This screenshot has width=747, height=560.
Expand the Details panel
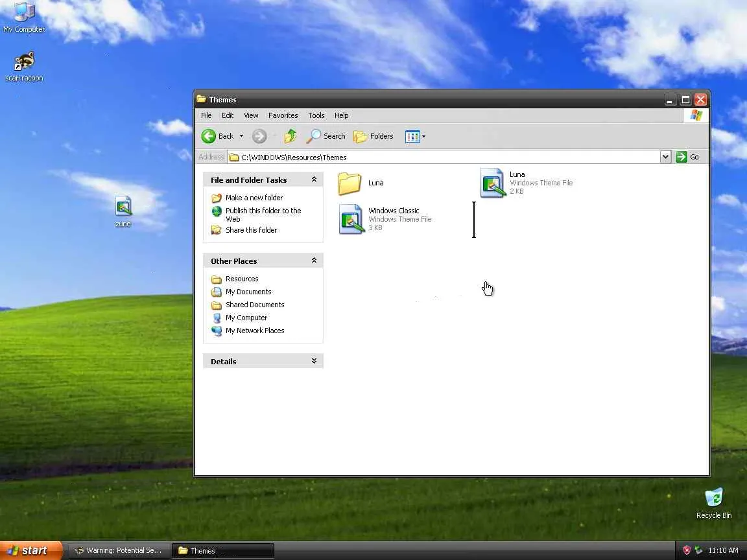[x=314, y=361]
